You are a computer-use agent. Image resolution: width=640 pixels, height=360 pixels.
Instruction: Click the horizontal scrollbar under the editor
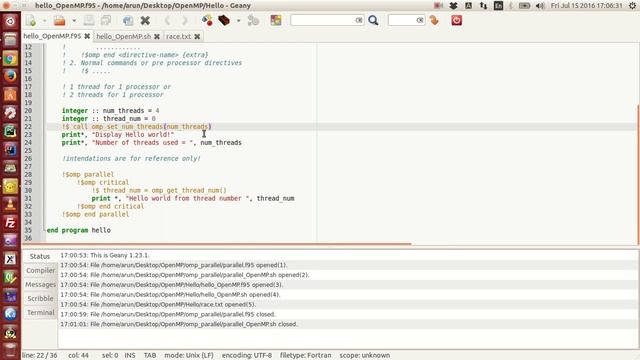pos(216,244)
